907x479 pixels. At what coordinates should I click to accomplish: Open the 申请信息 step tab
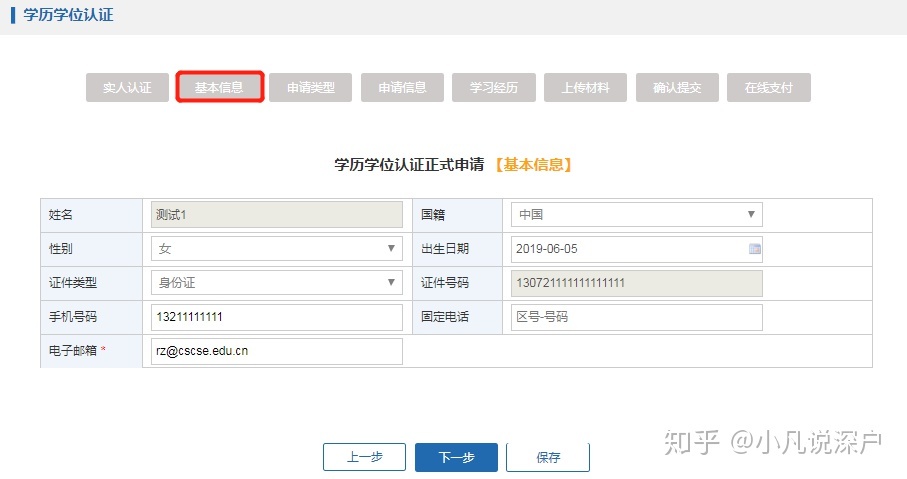(x=402, y=87)
